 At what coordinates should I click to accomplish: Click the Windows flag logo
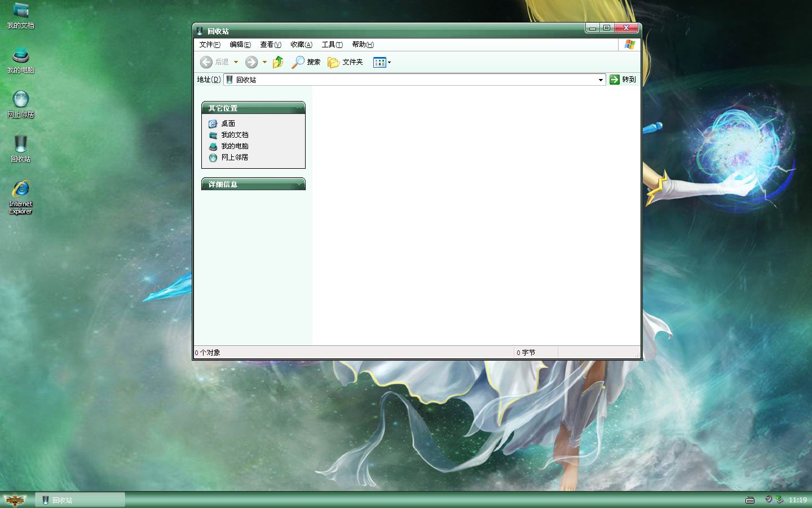(x=630, y=45)
